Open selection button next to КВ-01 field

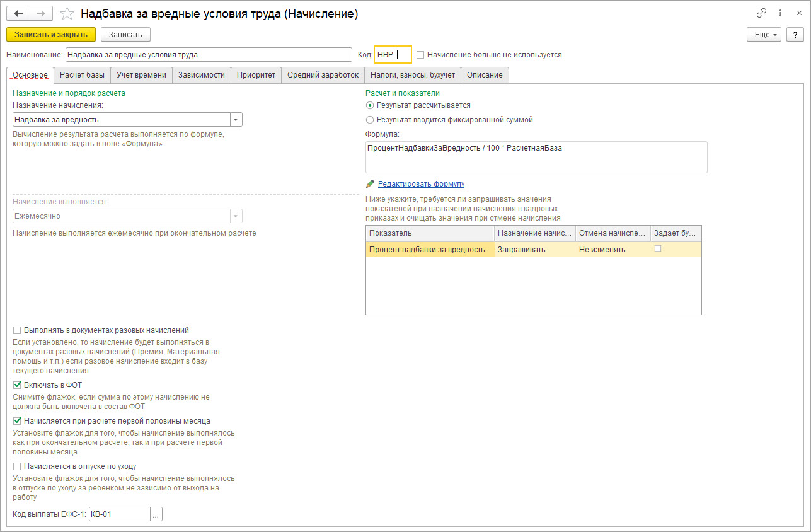(x=157, y=515)
